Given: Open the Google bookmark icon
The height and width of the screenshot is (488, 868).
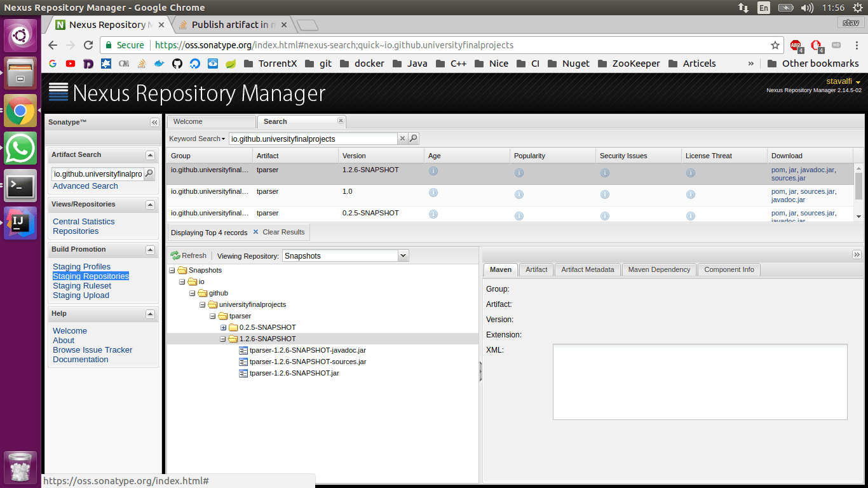Looking at the screenshot, I should [x=53, y=64].
